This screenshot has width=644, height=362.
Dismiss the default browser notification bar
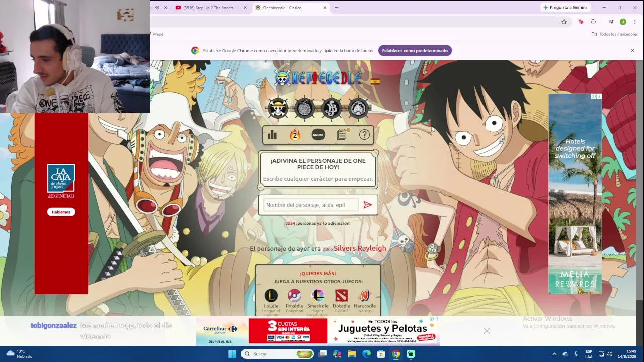point(632,51)
